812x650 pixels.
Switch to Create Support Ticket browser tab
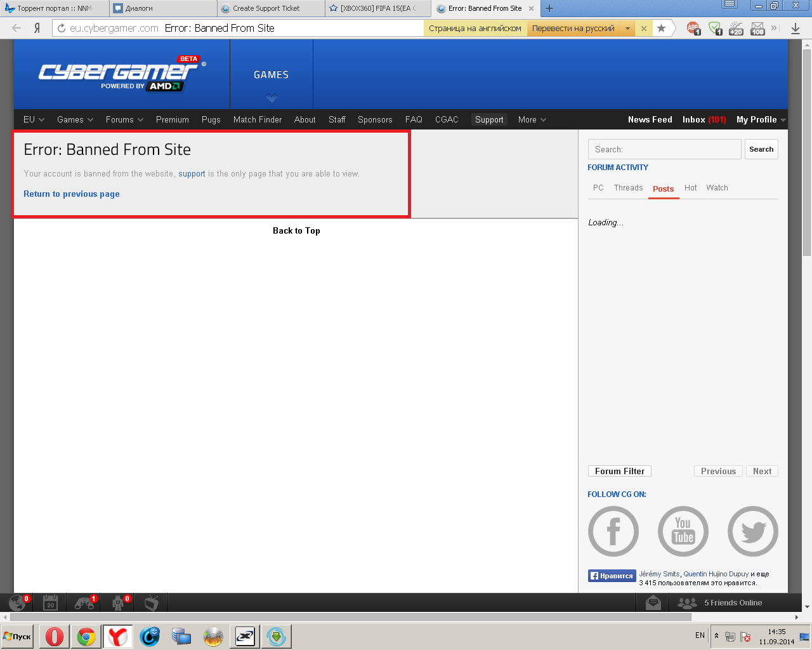click(270, 8)
